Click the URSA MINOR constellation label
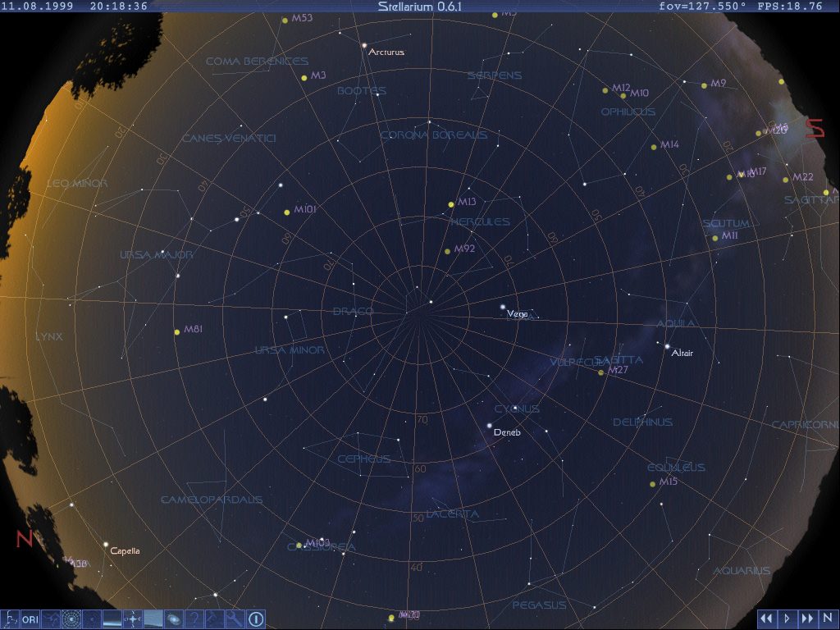The width and height of the screenshot is (840, 630). pos(290,349)
